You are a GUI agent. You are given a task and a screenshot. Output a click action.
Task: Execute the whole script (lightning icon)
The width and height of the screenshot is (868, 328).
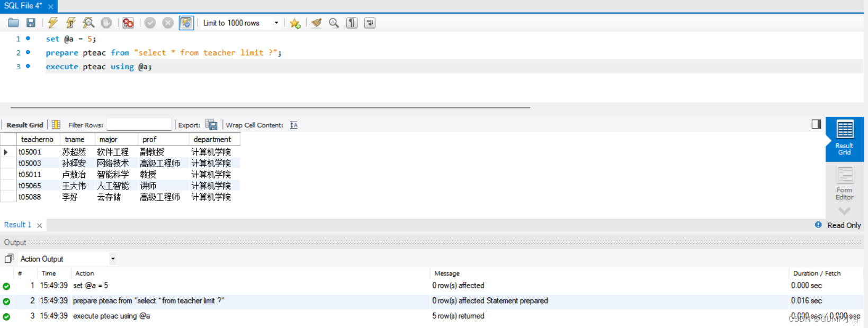53,23
